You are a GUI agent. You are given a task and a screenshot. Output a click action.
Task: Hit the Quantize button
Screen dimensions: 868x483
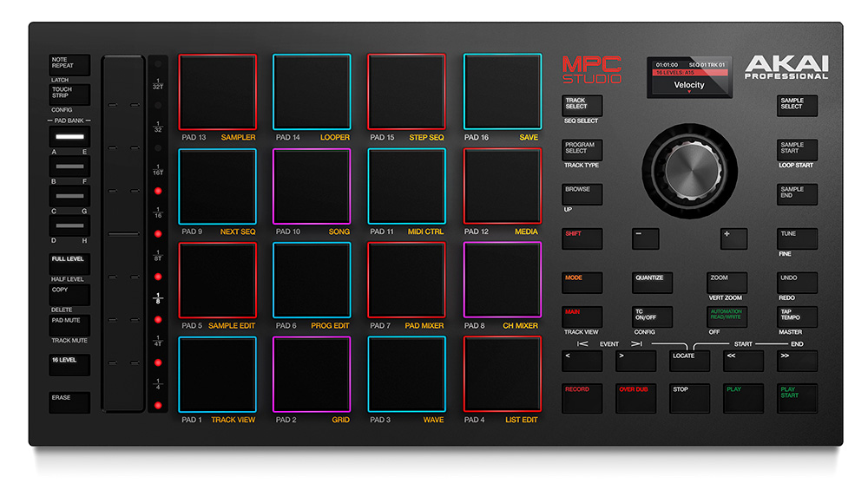[x=652, y=283]
